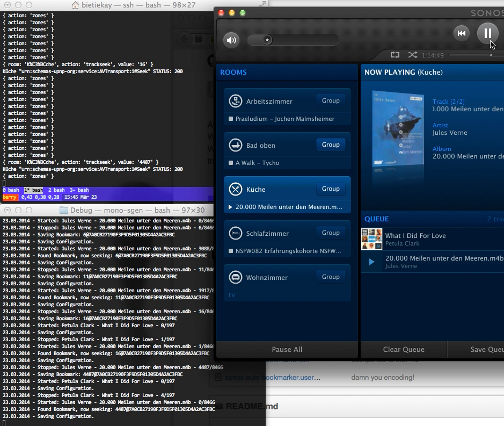Switch to tmux window 3- bash
The image size is (504, 426).
[x=79, y=190]
